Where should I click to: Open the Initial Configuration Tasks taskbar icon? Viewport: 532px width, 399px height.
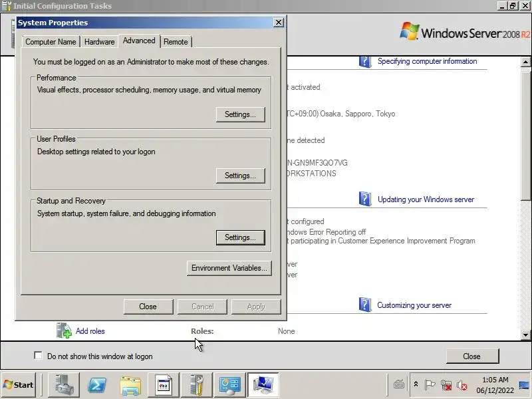pos(197,385)
